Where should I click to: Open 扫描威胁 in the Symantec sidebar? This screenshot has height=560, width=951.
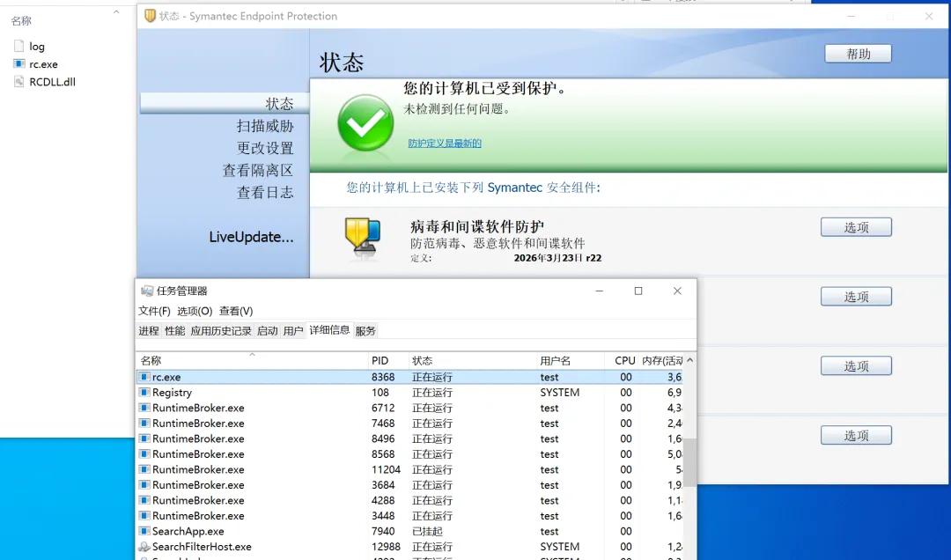tap(265, 126)
